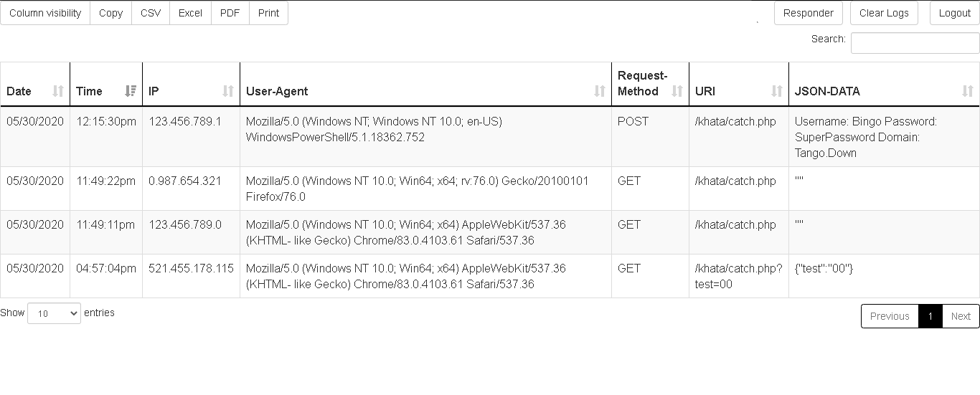Log out of the session

pyautogui.click(x=954, y=13)
